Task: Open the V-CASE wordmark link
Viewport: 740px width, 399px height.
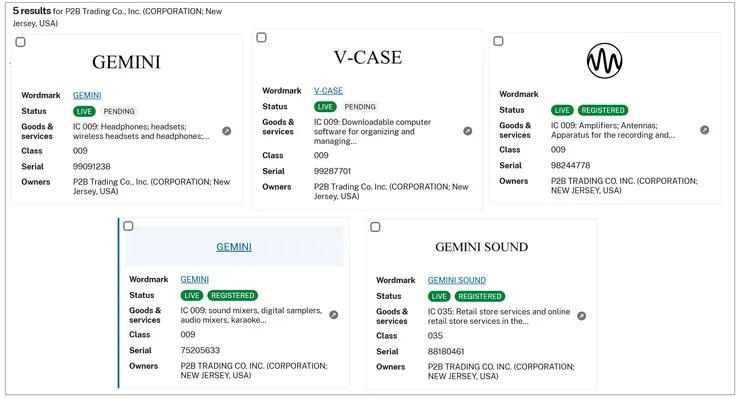Action: [328, 91]
